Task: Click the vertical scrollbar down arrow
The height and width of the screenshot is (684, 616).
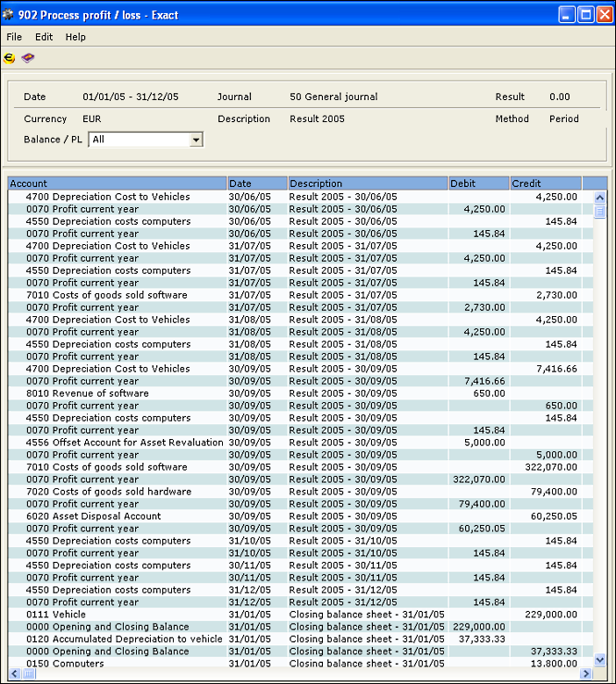Action: pos(600,659)
